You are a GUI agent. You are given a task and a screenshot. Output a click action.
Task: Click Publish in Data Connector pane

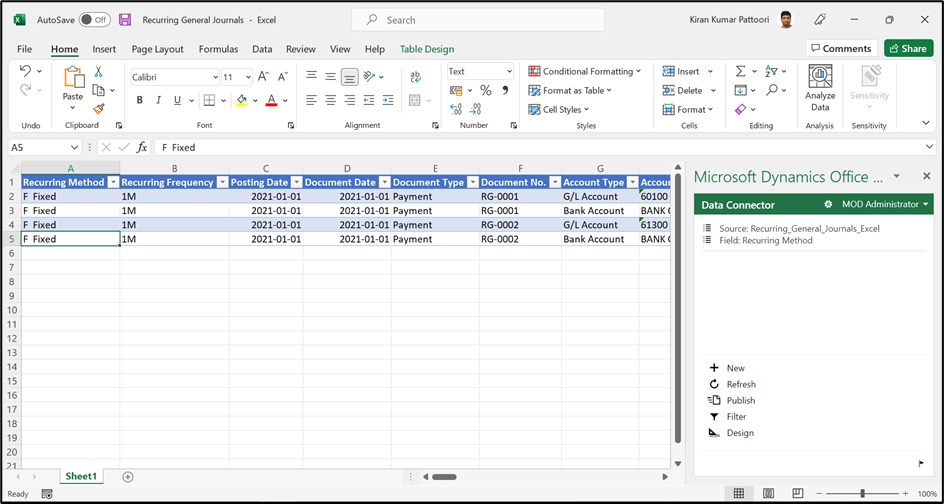[x=732, y=400]
